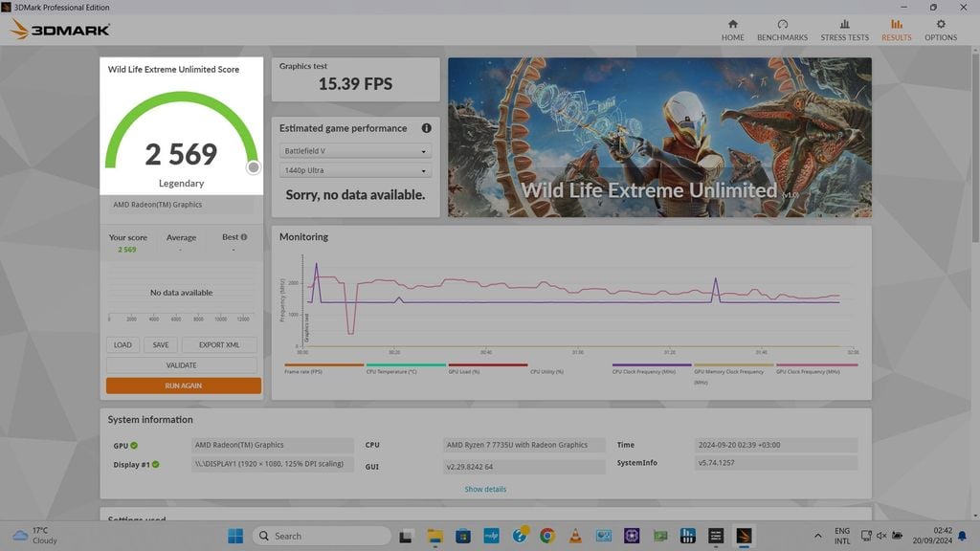Click Display #1 green check icon
Viewport: 980px width, 551px height.
click(156, 464)
